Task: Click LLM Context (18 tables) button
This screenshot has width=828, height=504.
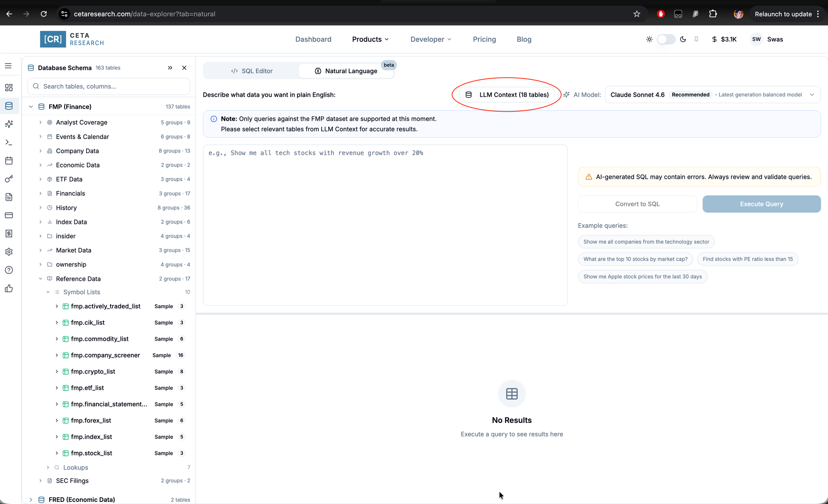Action: coord(507,95)
